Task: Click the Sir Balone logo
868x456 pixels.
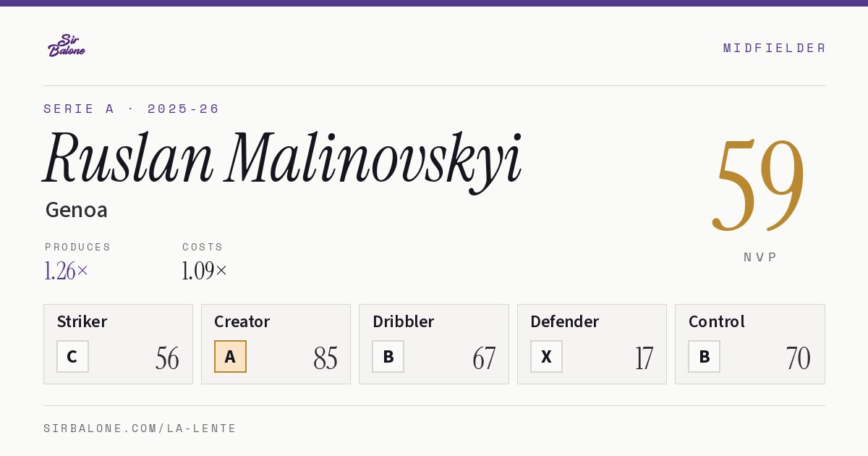Action: (x=67, y=45)
